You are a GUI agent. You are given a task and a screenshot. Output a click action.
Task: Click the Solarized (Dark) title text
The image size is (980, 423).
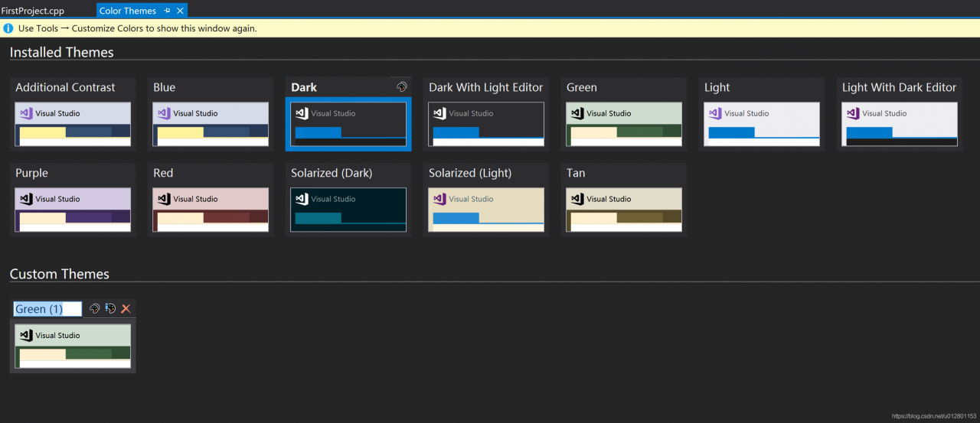pyautogui.click(x=332, y=173)
